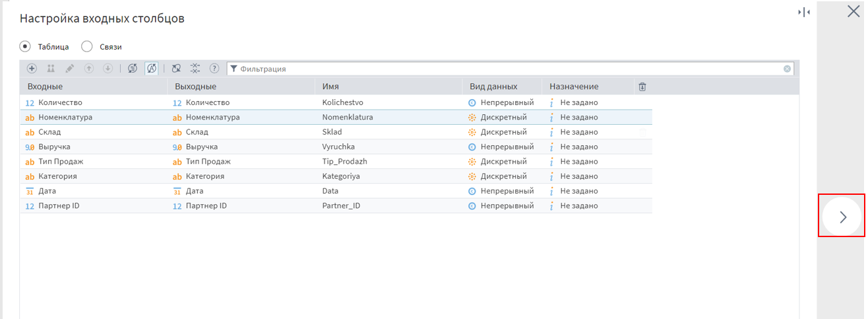Click the up-arrow move icon in toolbar
Viewport: 868px width, 319px height.
pyautogui.click(x=89, y=69)
